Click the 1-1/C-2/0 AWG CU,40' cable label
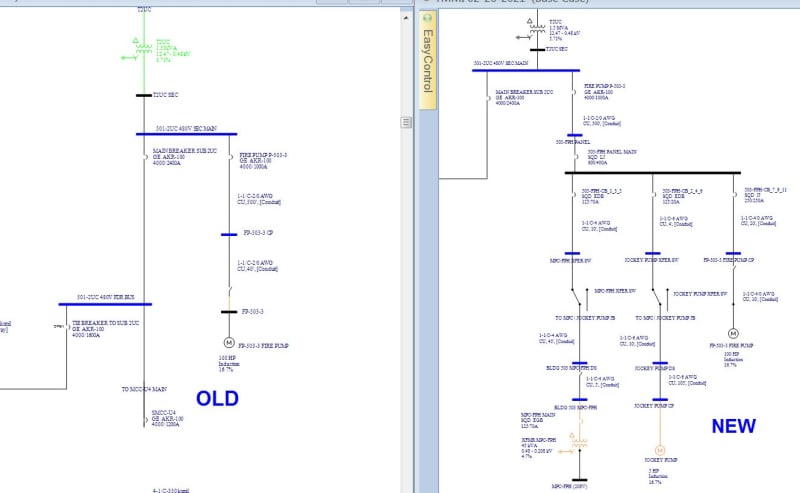Viewport: 800px width, 493px height. tap(257, 266)
